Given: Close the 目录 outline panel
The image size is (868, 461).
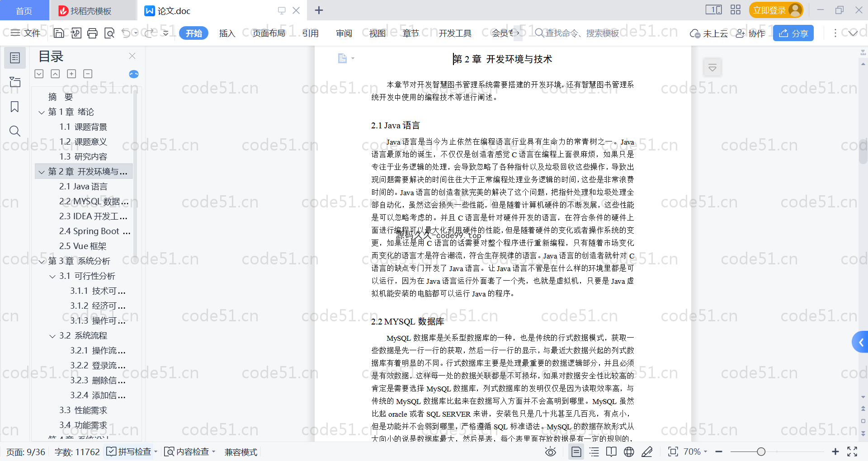Looking at the screenshot, I should (132, 56).
